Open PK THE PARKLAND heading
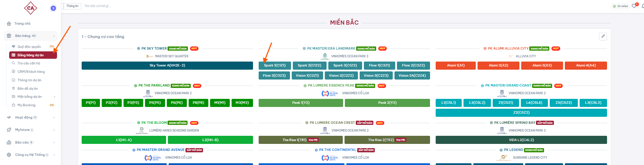644x165 pixels. tap(154, 85)
